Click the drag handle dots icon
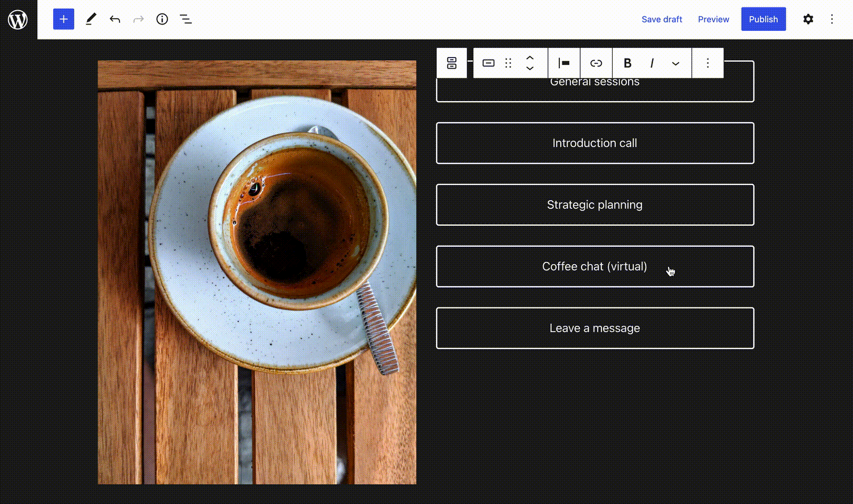 click(x=509, y=63)
